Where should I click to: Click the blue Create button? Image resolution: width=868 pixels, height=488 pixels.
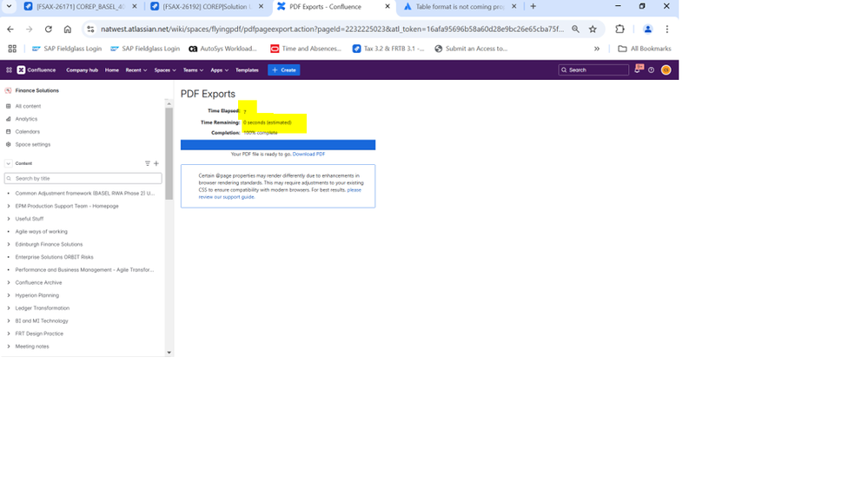click(284, 69)
